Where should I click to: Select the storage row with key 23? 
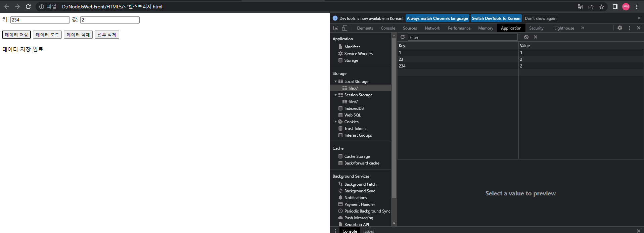point(520,59)
